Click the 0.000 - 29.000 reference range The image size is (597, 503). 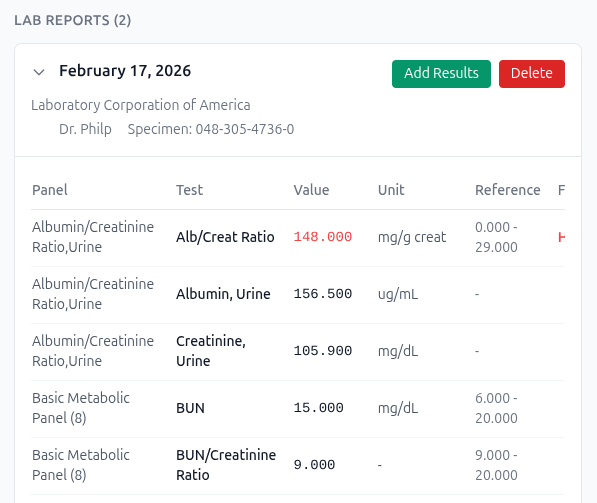pos(496,237)
